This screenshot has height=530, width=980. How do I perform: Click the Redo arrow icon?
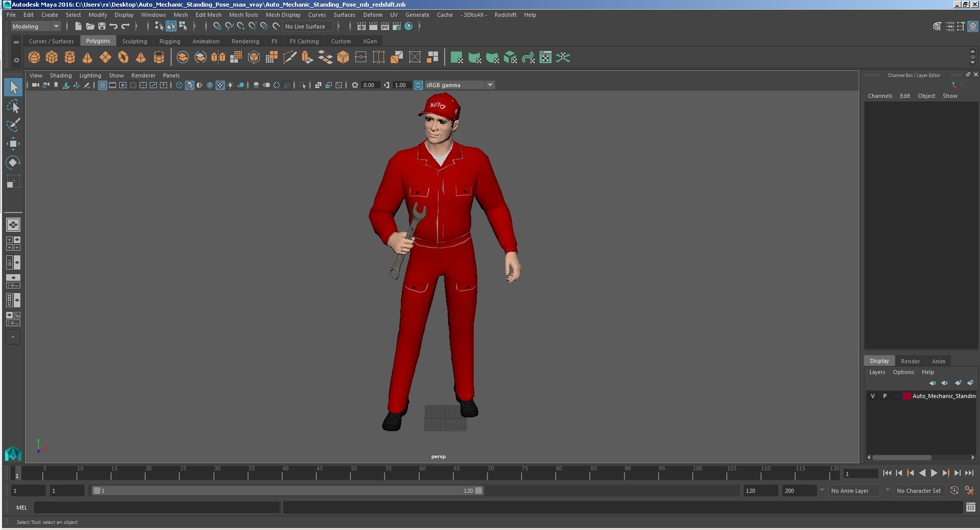(125, 26)
